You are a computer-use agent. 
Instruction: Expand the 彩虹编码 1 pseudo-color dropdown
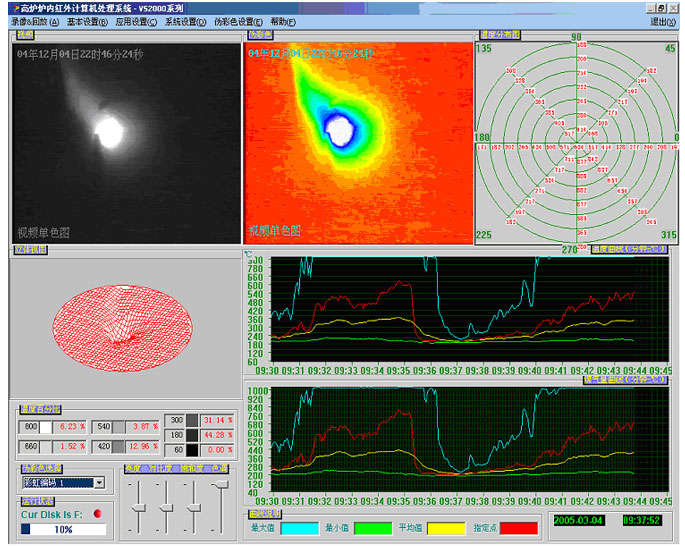point(99,482)
